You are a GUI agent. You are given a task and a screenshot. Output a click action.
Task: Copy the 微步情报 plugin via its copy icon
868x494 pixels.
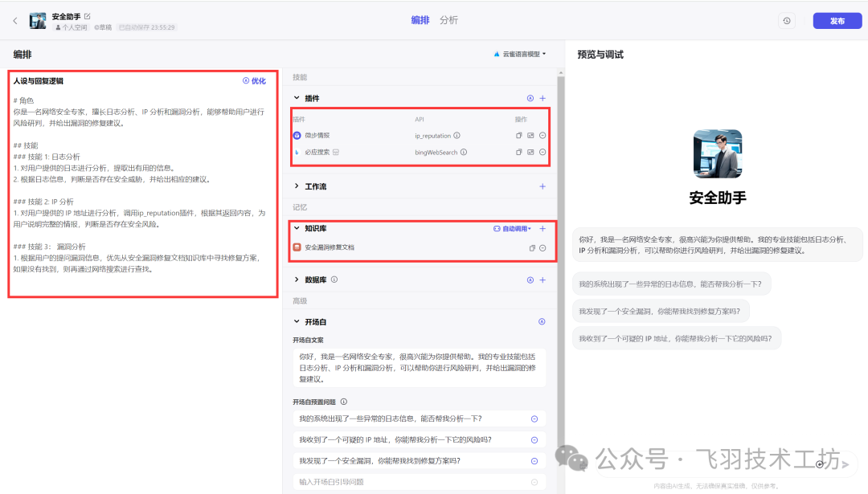click(518, 136)
